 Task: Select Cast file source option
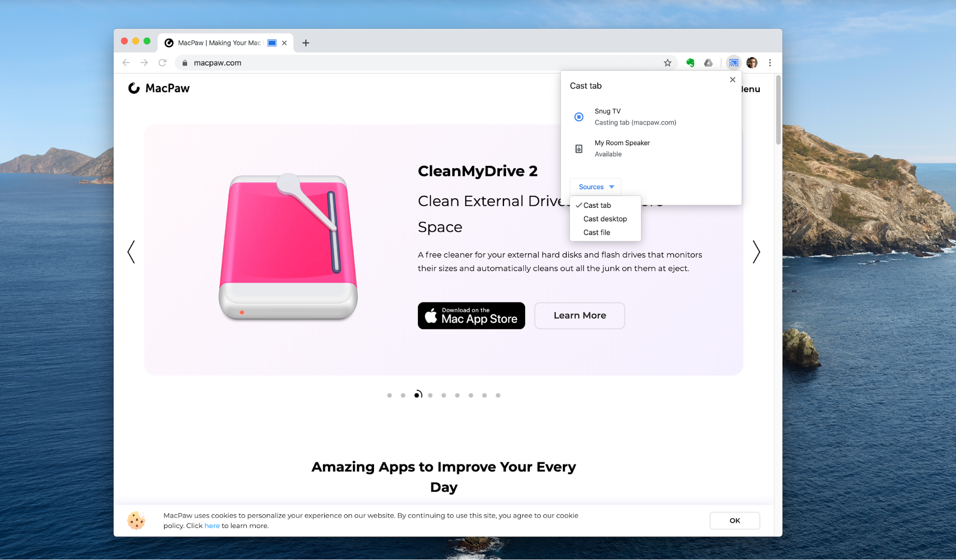(596, 232)
